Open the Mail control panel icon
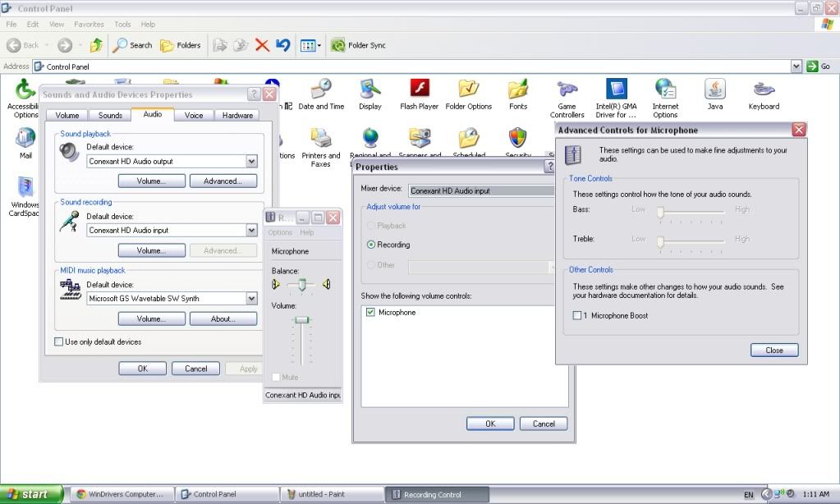 click(25, 144)
